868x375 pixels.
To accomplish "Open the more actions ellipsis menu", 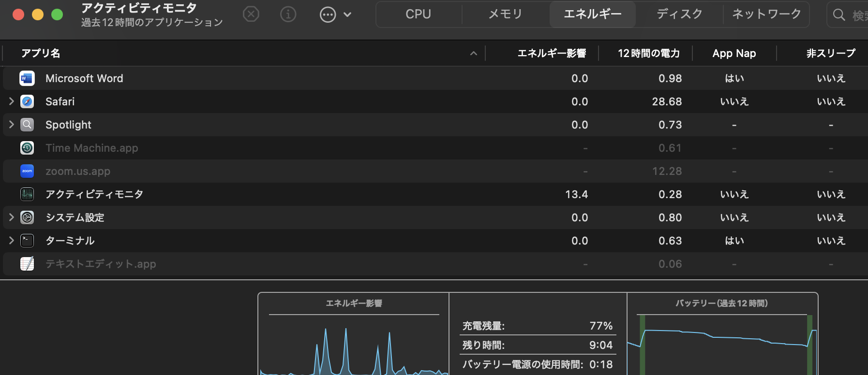I will (328, 14).
